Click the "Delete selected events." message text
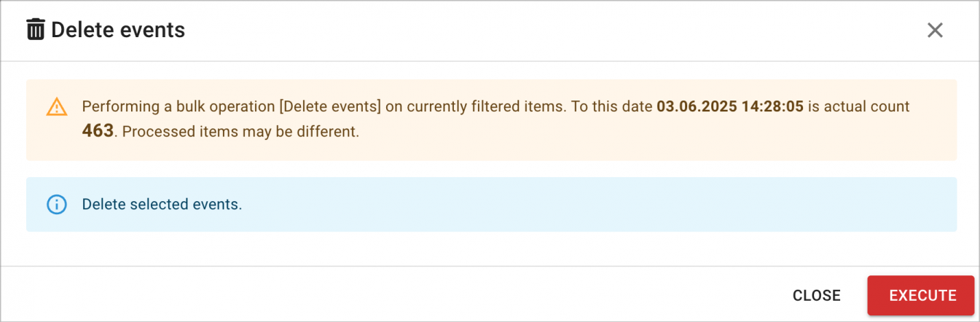 (x=162, y=205)
